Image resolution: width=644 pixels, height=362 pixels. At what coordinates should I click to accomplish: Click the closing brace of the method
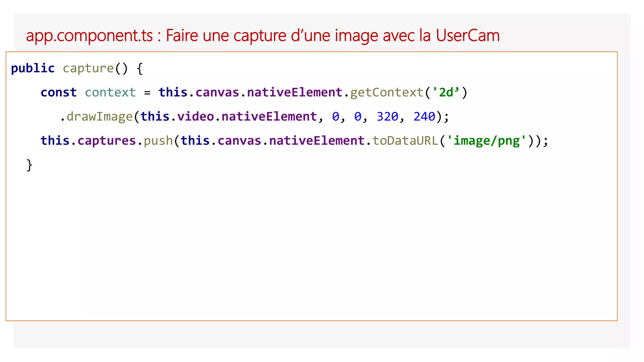click(29, 165)
